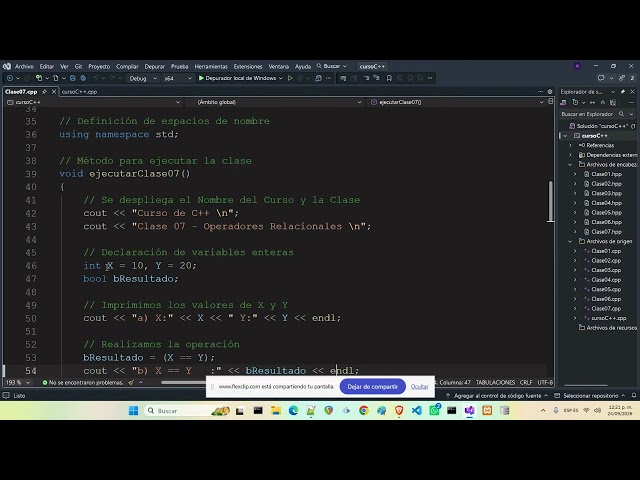Click the TABULACIONES indicator in status bar
Viewport: 640px width, 480px height.
[495, 382]
